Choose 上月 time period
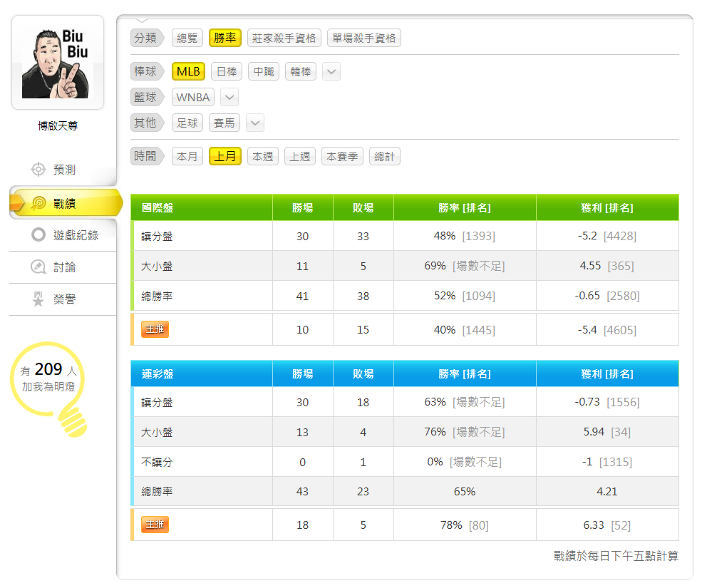This screenshot has height=588, width=707. pyautogui.click(x=225, y=157)
